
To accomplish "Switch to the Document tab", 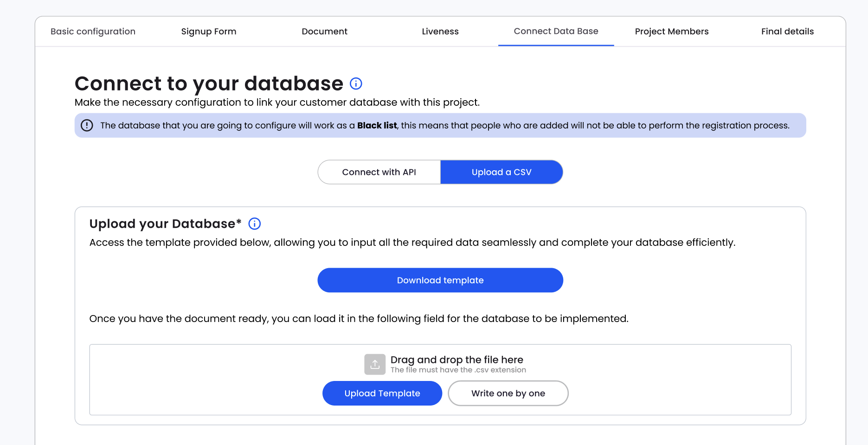I will [324, 32].
